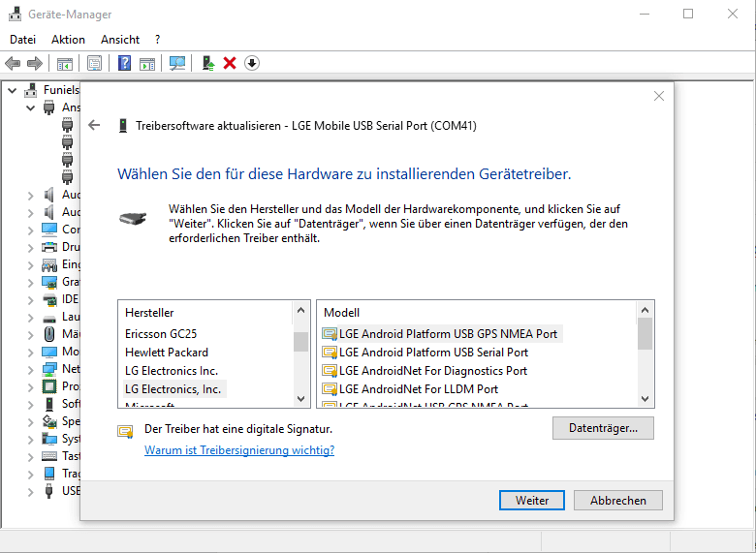
Task: Click the blue Help question mark icon
Action: [x=124, y=63]
